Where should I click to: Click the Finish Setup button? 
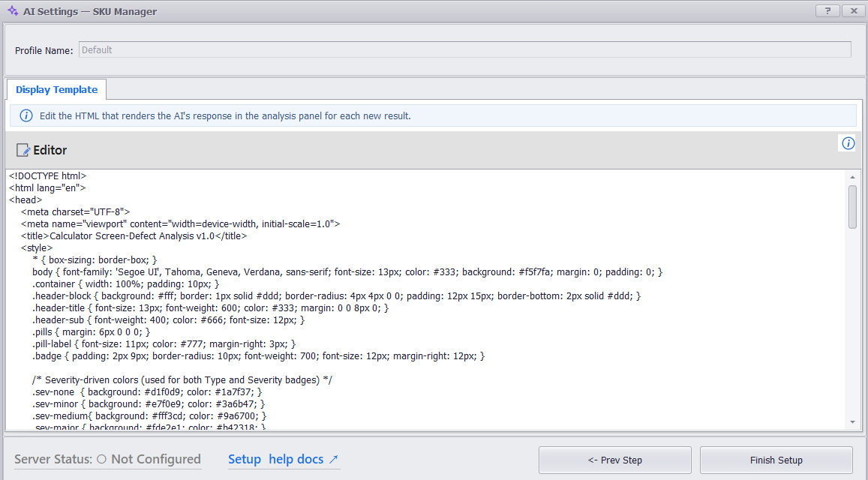pos(776,460)
